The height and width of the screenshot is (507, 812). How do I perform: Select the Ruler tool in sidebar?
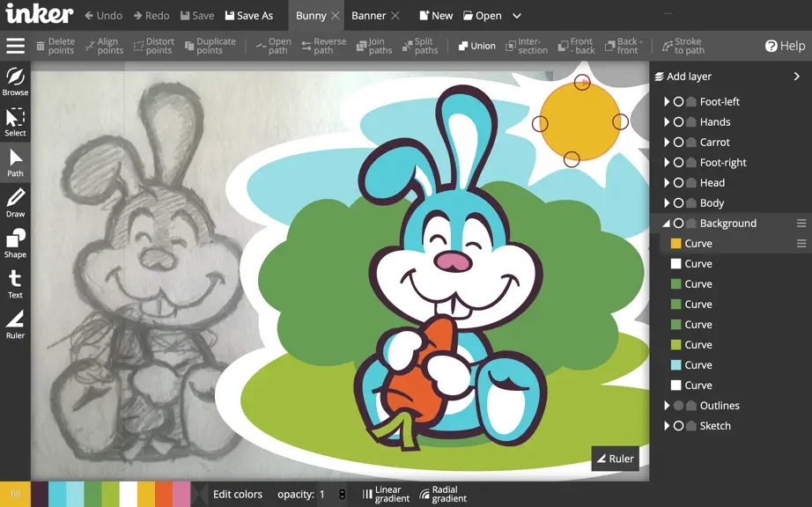15,325
